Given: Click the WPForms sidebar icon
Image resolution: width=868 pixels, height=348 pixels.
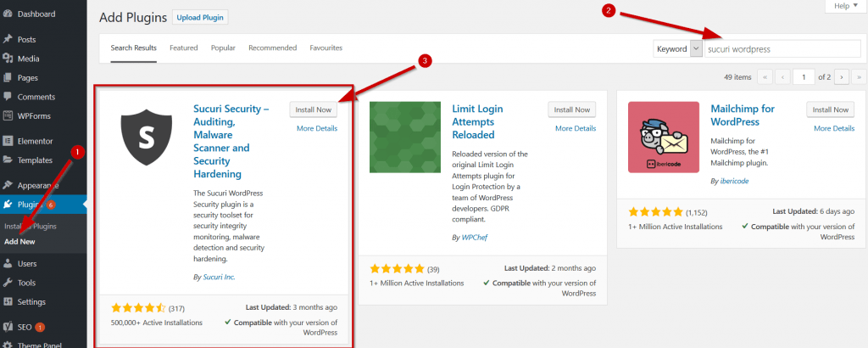Looking at the screenshot, I should 8,115.
